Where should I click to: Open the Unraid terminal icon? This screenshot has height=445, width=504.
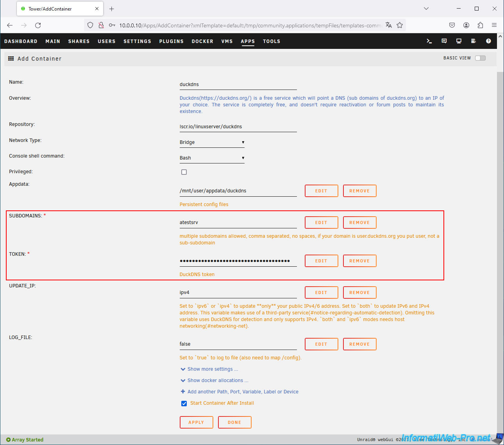pos(429,41)
